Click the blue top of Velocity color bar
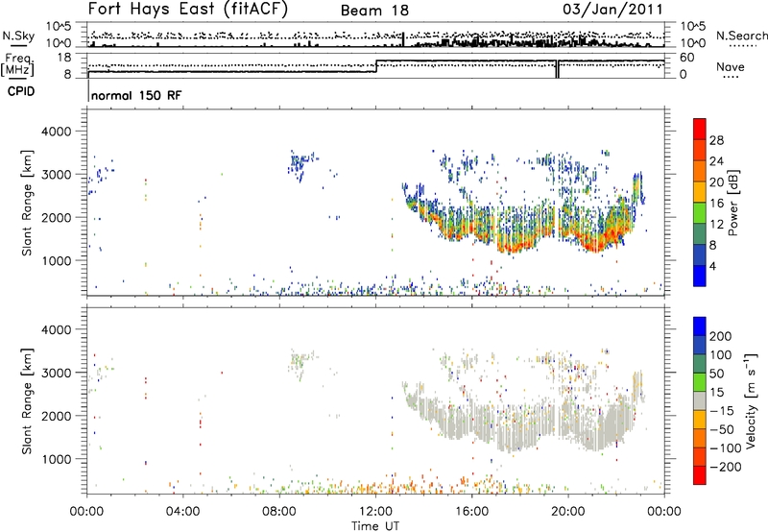Screen dimensions: 768x532 700,326
